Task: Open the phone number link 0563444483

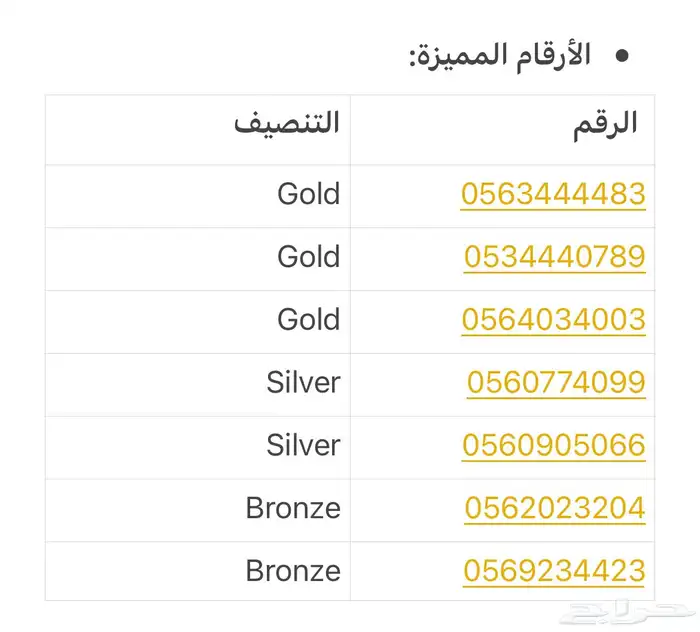Action: (x=553, y=194)
